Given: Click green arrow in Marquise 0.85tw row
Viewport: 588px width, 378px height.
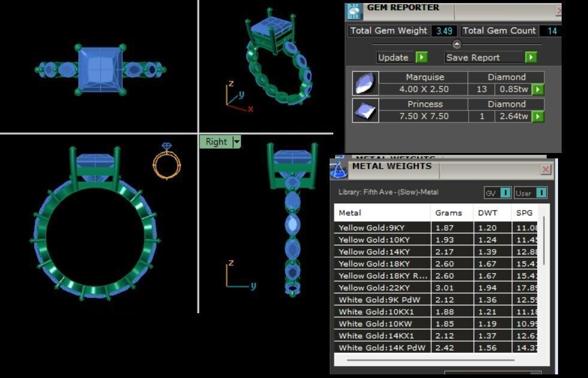Looking at the screenshot, I should [538, 89].
